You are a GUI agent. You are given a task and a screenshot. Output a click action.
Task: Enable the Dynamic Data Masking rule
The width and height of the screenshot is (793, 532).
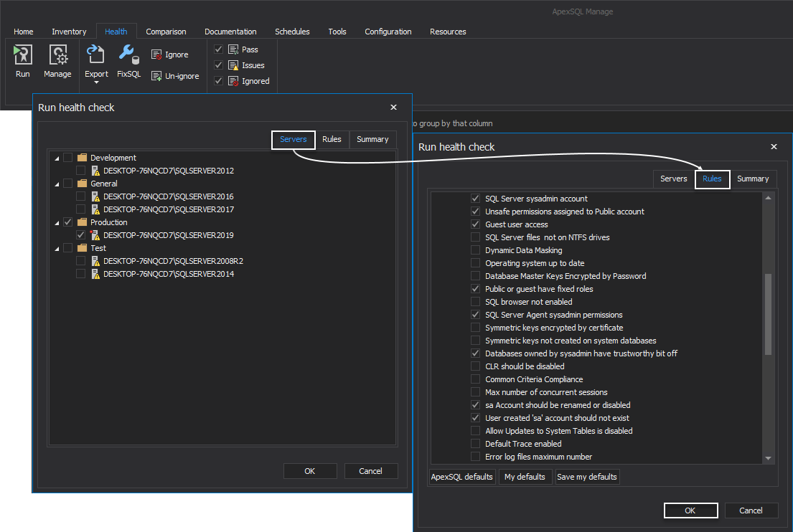pos(474,250)
